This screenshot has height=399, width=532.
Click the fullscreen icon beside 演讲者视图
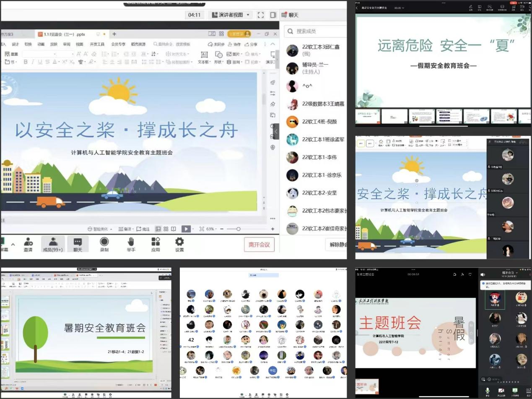pos(261,15)
